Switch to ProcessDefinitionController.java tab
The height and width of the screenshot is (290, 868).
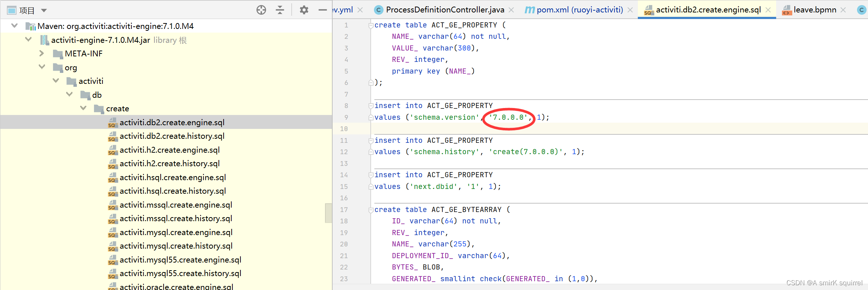445,10
